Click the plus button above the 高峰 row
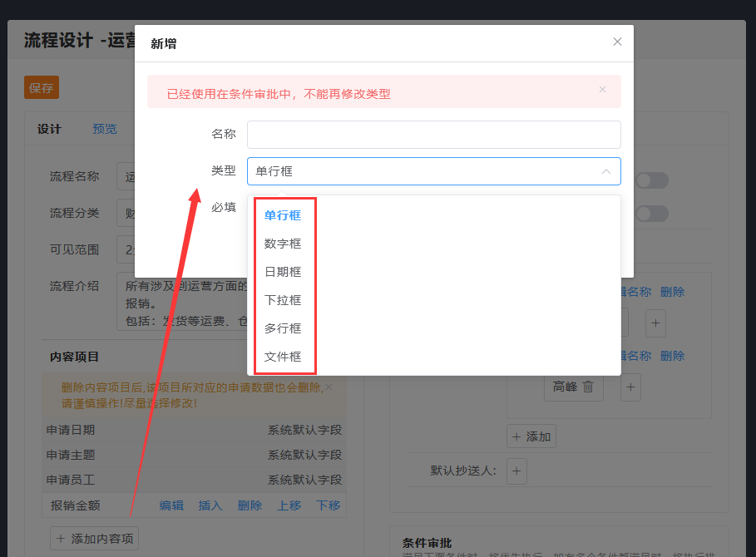 click(x=655, y=323)
